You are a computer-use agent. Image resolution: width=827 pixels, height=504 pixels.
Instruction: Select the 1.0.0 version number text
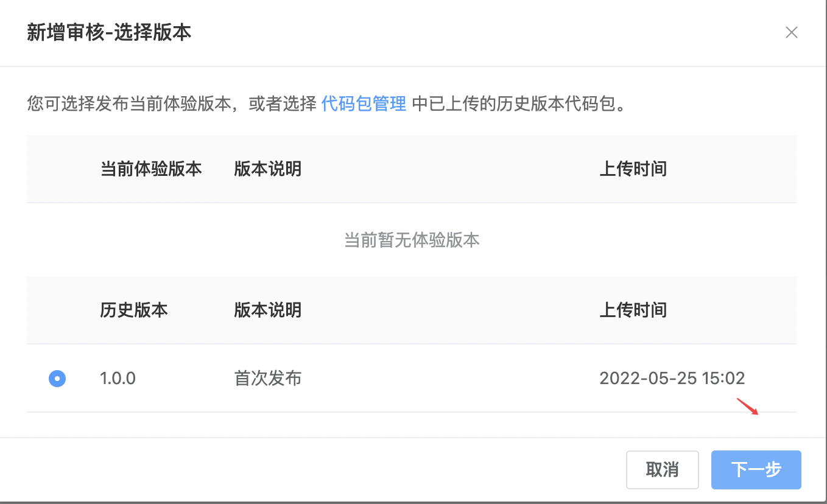tap(118, 379)
